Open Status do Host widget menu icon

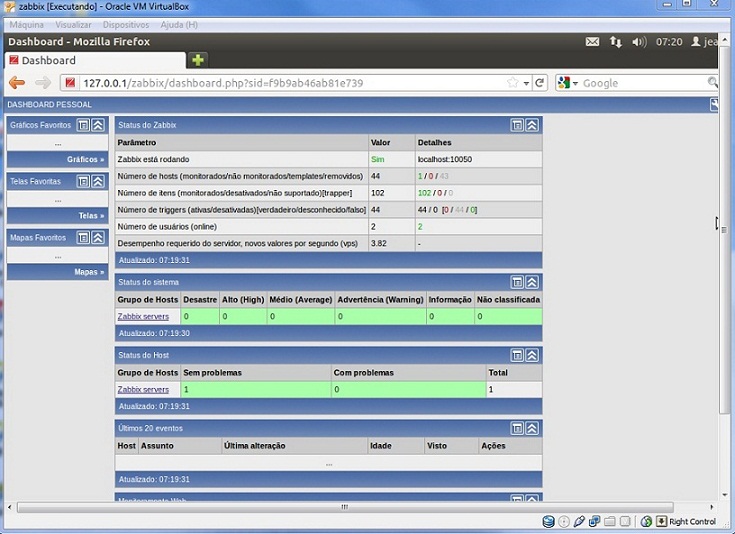(517, 355)
